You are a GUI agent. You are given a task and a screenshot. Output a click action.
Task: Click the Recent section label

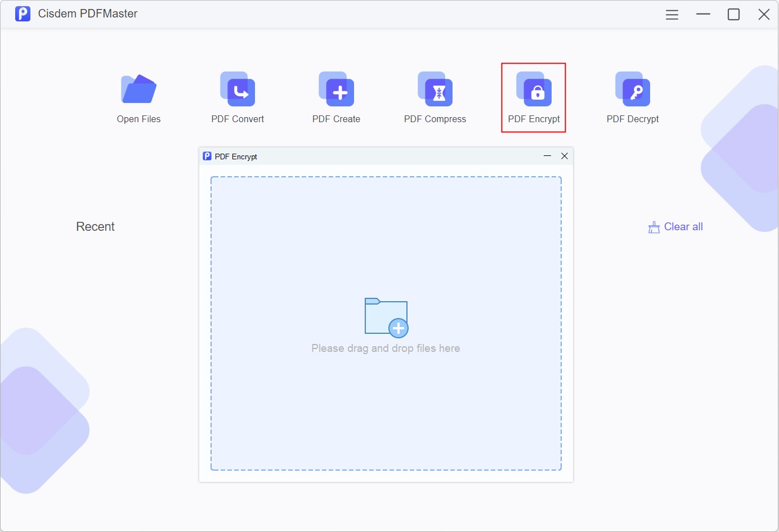pos(95,226)
